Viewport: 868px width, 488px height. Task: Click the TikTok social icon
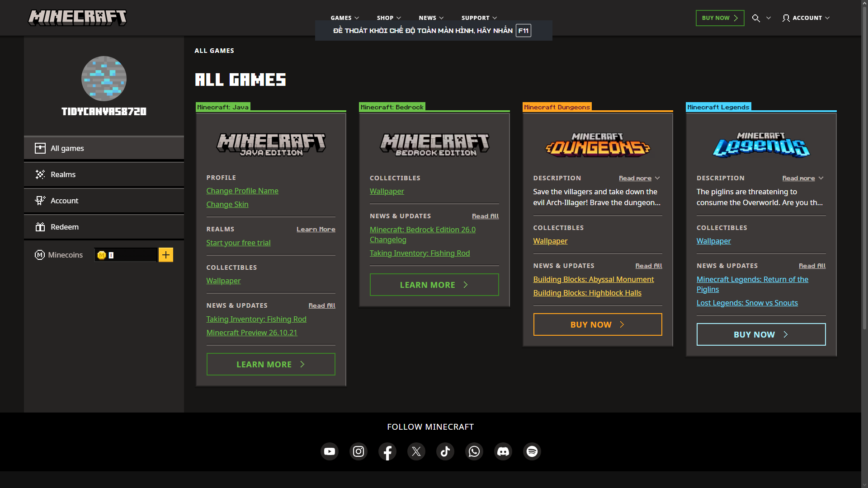pyautogui.click(x=445, y=451)
